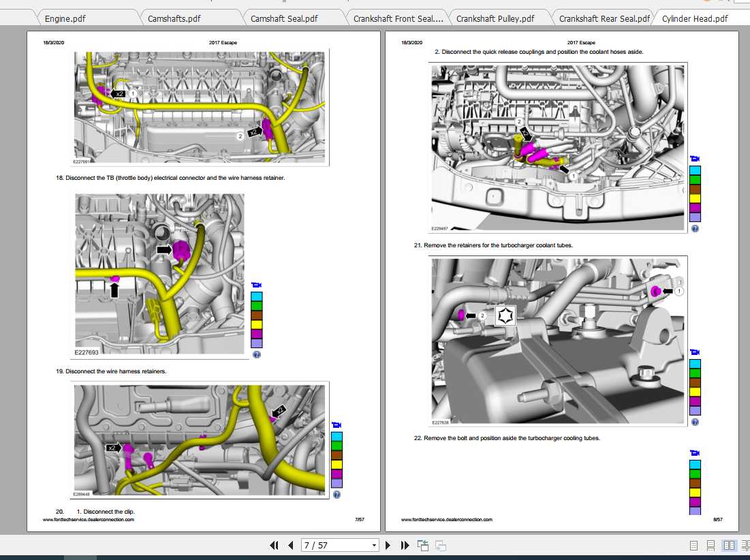Viewport: 750px width, 560px height.
Task: Click the previous view navigation icon
Action: pos(423,545)
